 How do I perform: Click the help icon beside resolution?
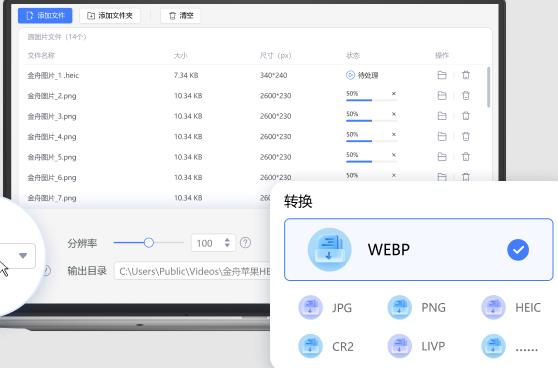245,243
